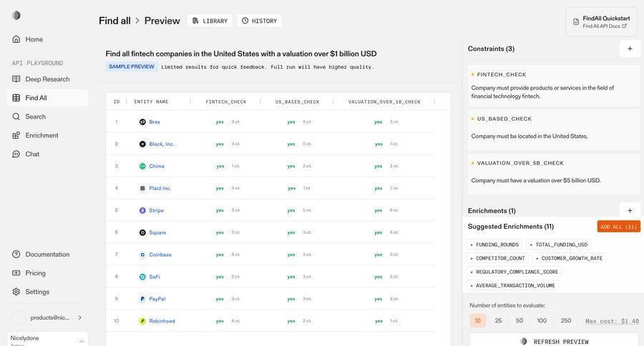The width and height of the screenshot is (644, 346).
Task: Open the Settings gear in sidebar
Action: 16,292
